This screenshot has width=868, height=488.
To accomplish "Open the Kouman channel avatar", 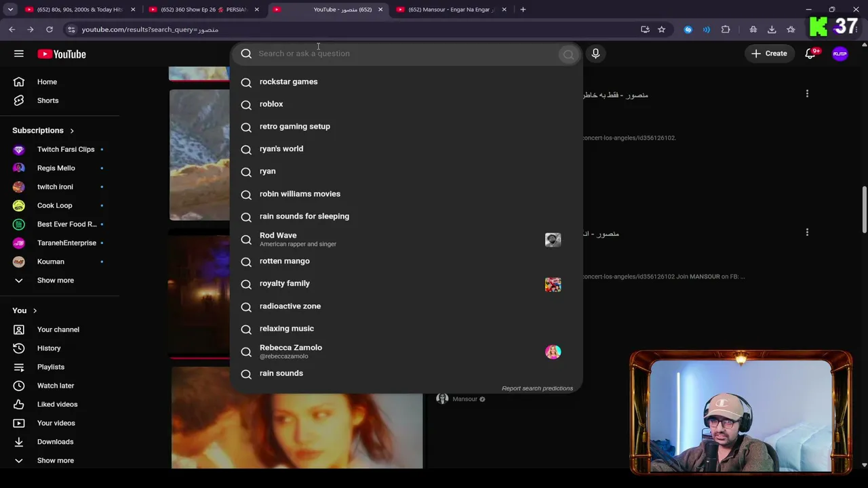I will [x=19, y=262].
